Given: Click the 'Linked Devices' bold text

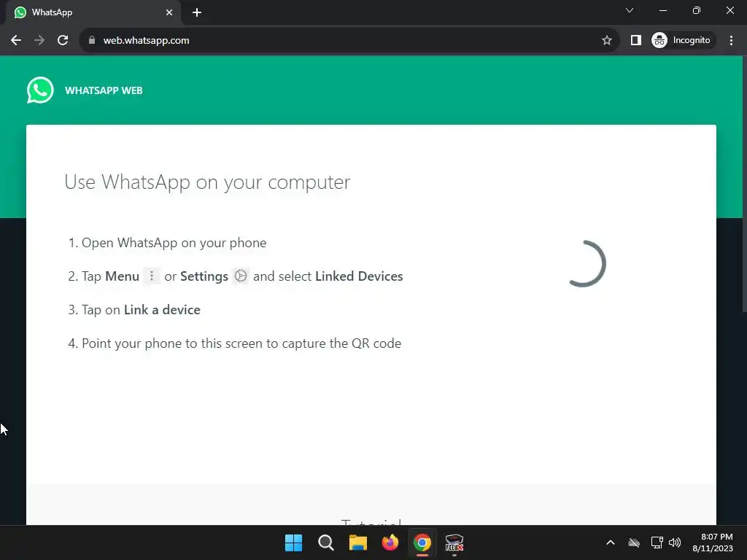Looking at the screenshot, I should click(x=359, y=276).
